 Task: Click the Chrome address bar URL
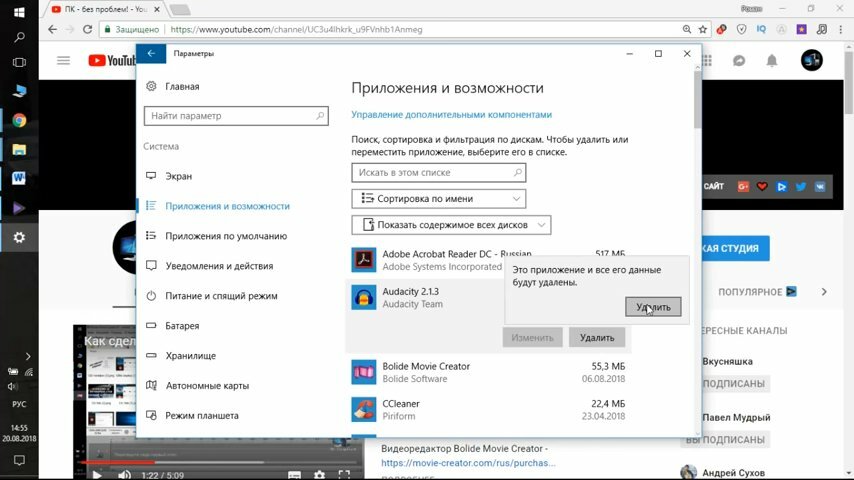coord(296,29)
